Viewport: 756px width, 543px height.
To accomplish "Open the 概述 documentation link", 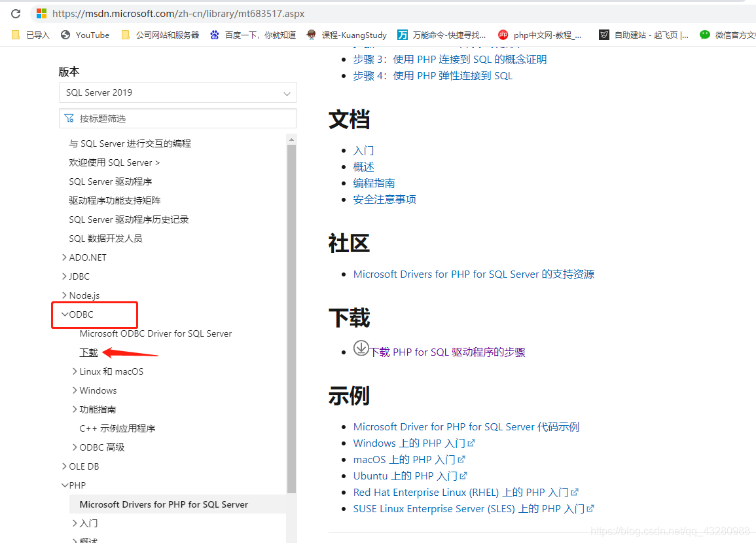I will coord(363,167).
